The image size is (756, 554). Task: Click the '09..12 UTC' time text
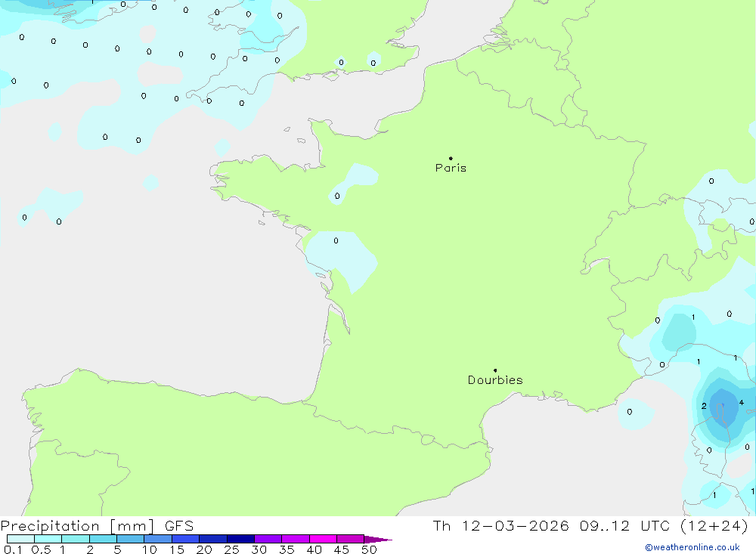coord(625,526)
